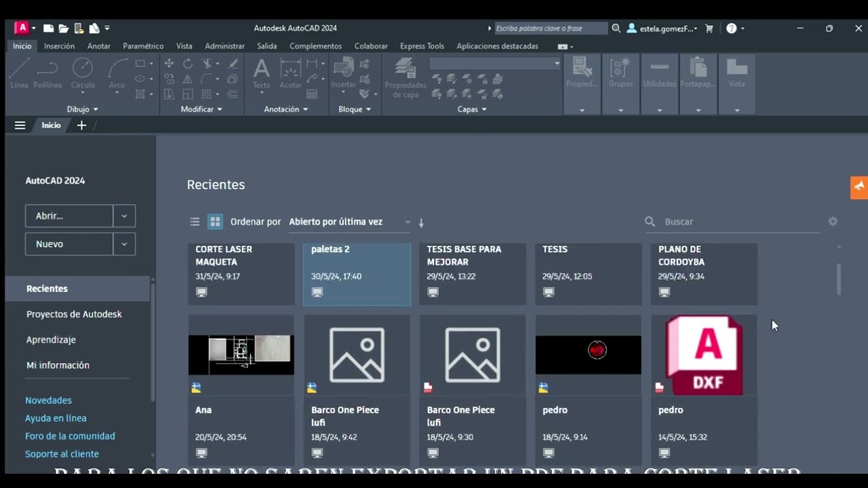Open the CORTE LASER MAQUETA file card
The height and width of the screenshot is (488, 868).
pyautogui.click(x=241, y=274)
